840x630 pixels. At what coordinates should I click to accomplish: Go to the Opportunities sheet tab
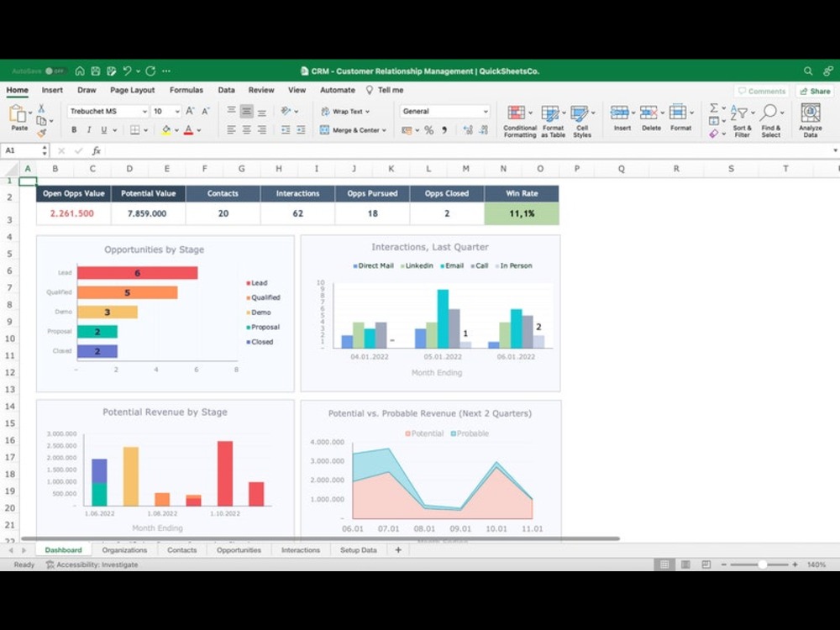[239, 549]
